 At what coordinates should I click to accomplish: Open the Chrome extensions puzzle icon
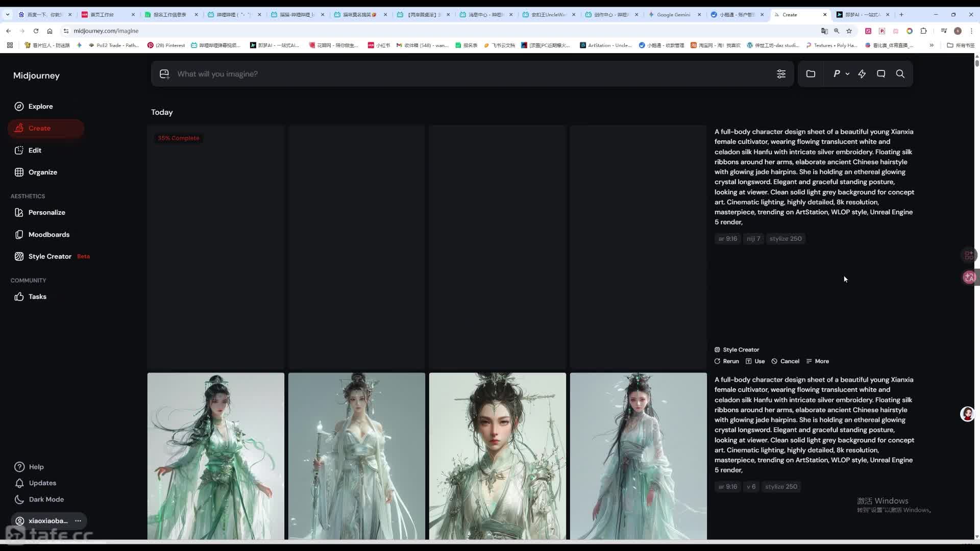[923, 31]
